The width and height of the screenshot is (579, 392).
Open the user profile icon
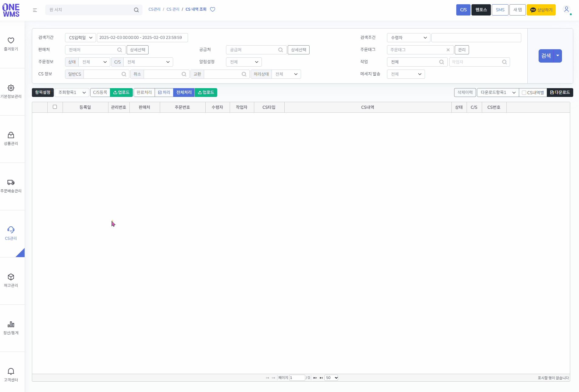pyautogui.click(x=567, y=9)
